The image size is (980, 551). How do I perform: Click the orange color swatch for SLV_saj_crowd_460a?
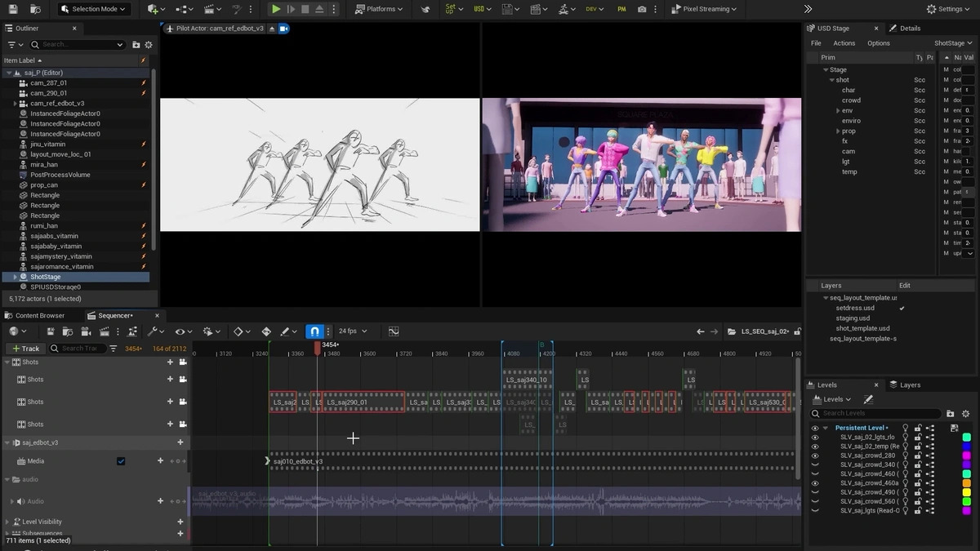coord(966,482)
